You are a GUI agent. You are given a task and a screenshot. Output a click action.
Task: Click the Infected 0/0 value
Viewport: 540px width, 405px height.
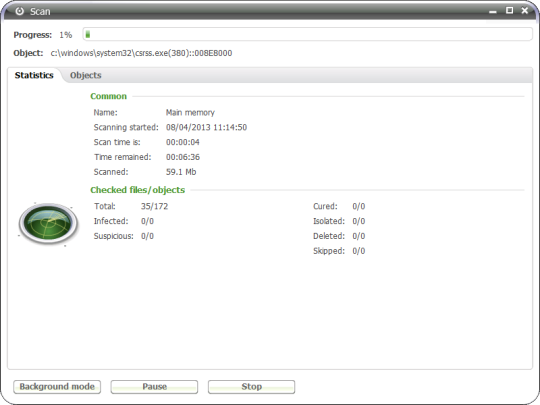coord(147,221)
